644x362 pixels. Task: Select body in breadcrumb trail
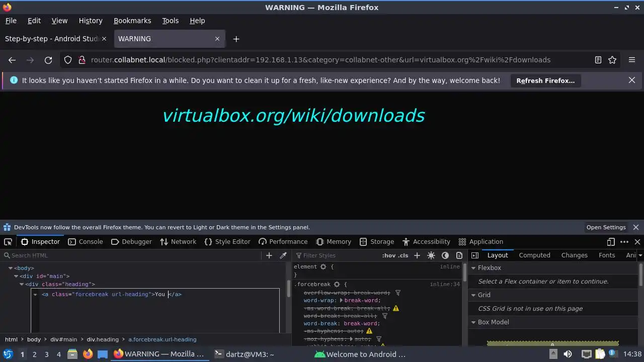pos(34,339)
